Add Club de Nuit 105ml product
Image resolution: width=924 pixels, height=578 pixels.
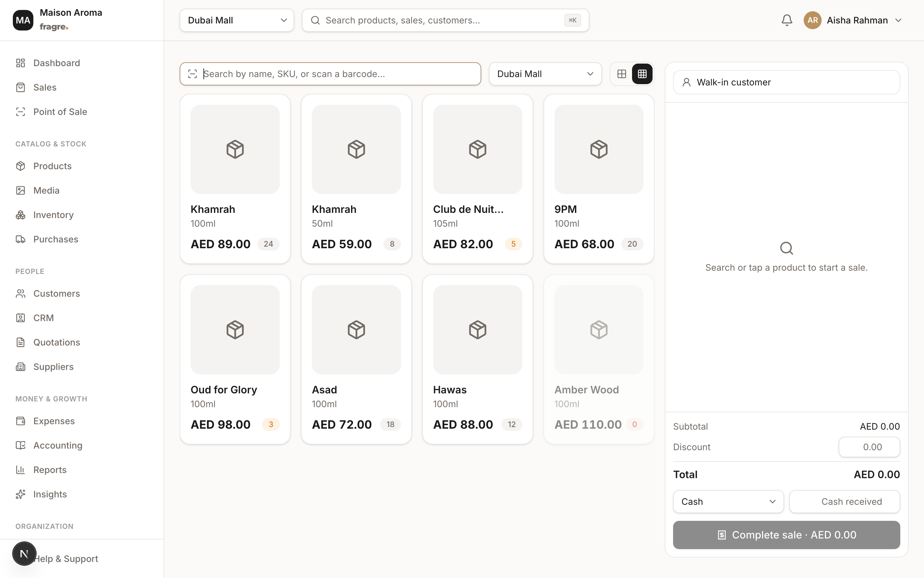[x=478, y=179]
